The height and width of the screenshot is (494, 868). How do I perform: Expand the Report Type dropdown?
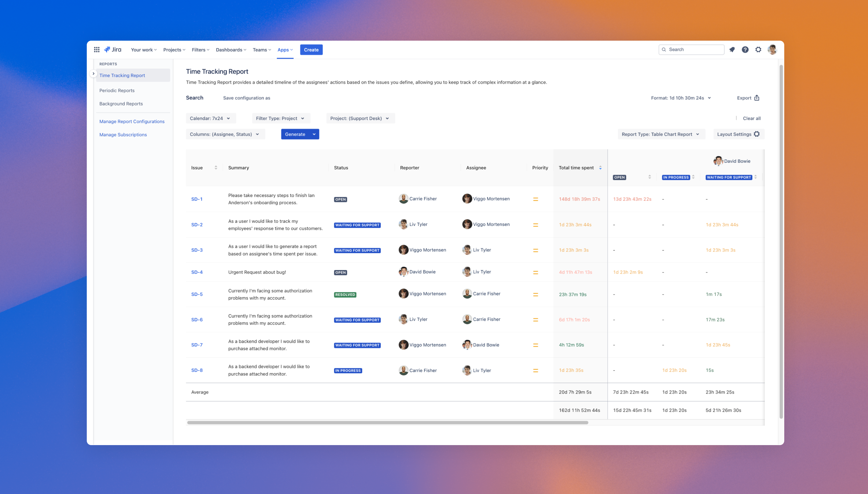click(660, 134)
